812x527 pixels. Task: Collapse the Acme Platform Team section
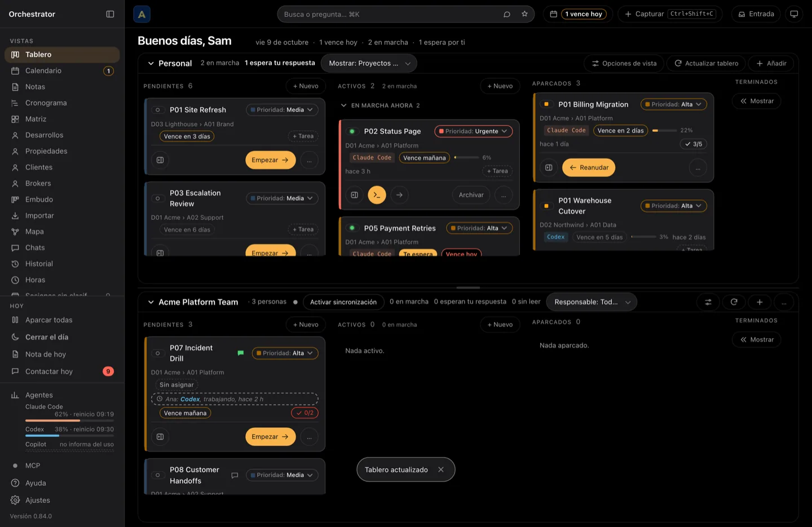point(151,302)
